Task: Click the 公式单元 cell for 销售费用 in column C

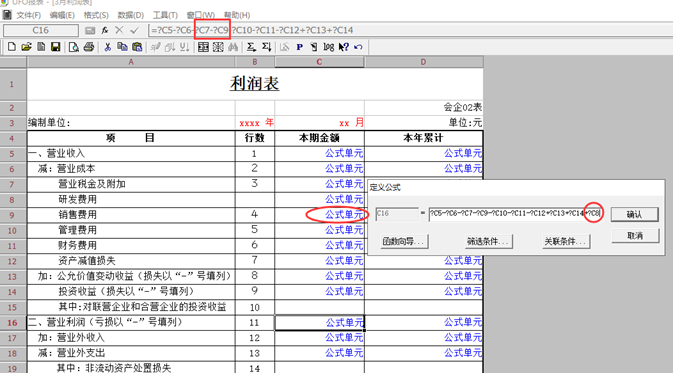Action: (319, 215)
